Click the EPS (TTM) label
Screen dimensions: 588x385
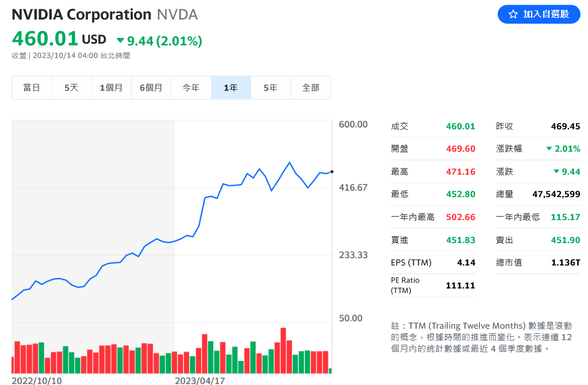coord(411,263)
